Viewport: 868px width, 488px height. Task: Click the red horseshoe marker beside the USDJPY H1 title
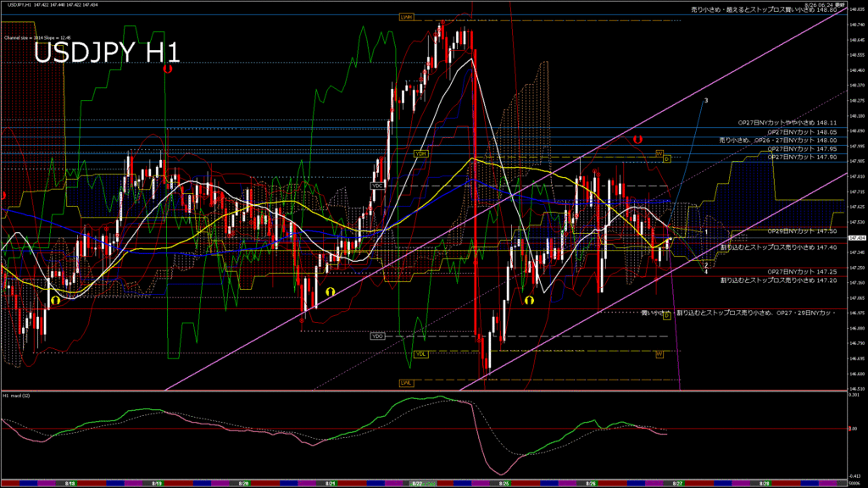(168, 69)
